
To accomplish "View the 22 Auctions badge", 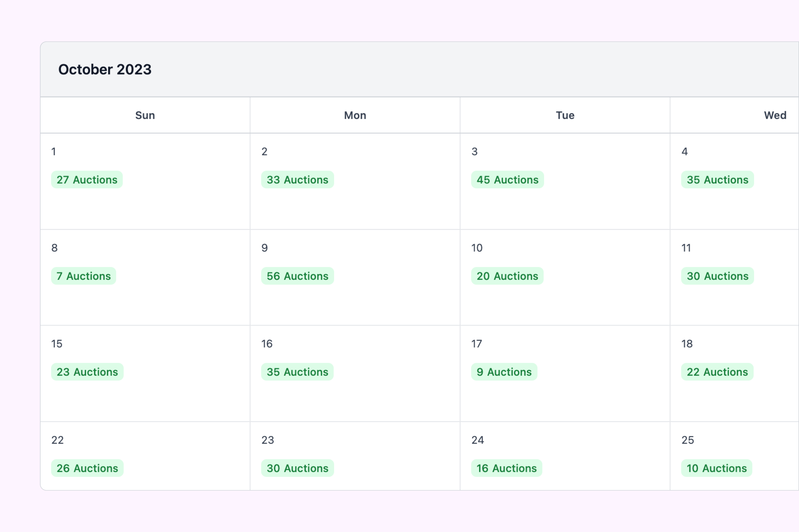I will click(x=717, y=372).
